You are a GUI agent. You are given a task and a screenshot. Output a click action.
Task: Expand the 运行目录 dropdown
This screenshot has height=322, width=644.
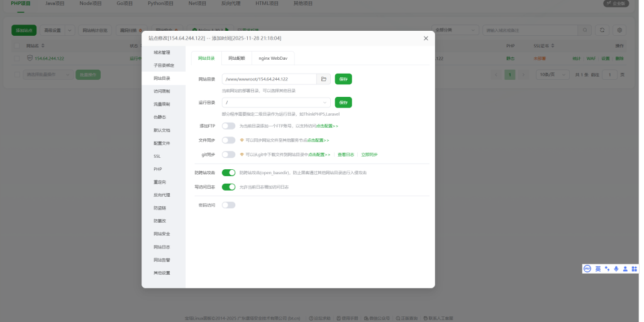pyautogui.click(x=325, y=103)
